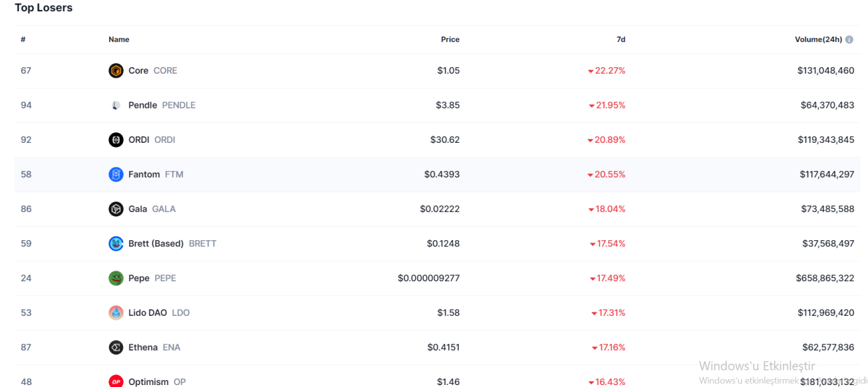Open the Pepe PEPE coin link
Image resolution: width=868 pixels, height=387 pixels.
pos(139,278)
